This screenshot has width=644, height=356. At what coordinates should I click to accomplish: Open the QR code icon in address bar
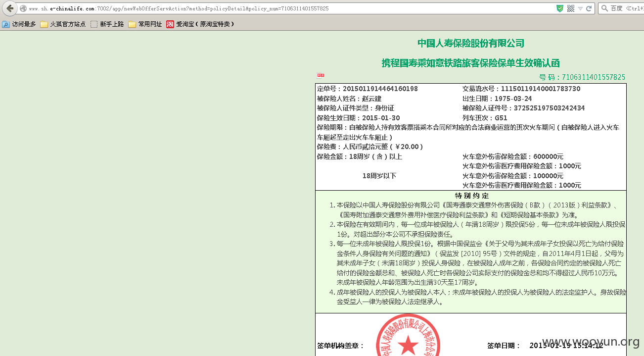pyautogui.click(x=570, y=8)
